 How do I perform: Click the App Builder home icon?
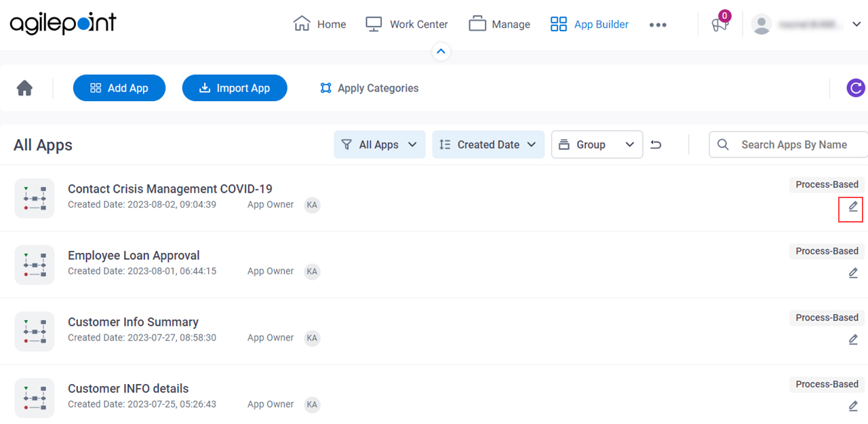pos(25,88)
